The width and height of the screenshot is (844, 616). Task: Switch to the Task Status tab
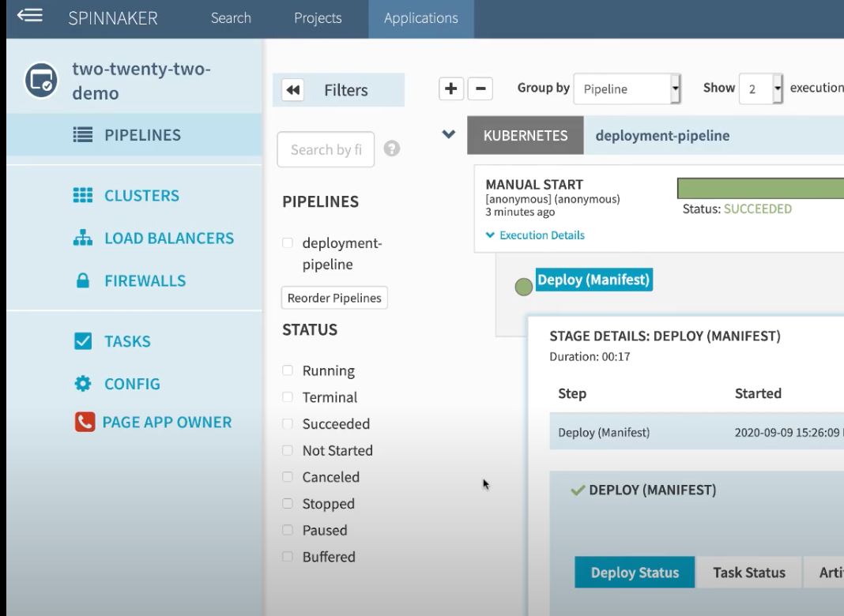(x=748, y=572)
